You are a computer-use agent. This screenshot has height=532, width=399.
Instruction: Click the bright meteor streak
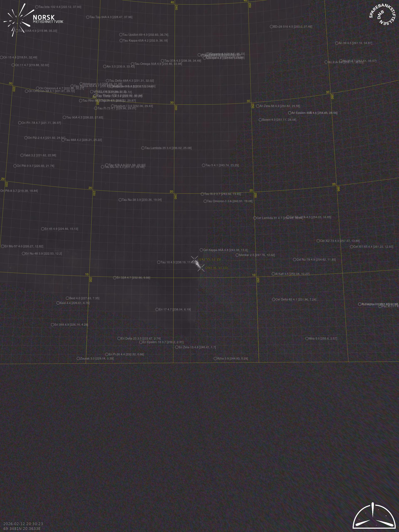tap(198, 264)
